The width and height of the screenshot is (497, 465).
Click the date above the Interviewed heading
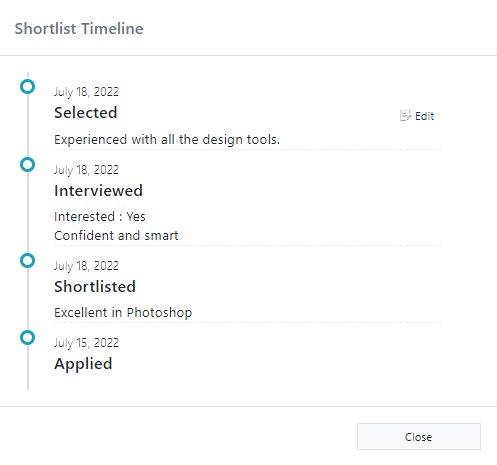coord(86,170)
